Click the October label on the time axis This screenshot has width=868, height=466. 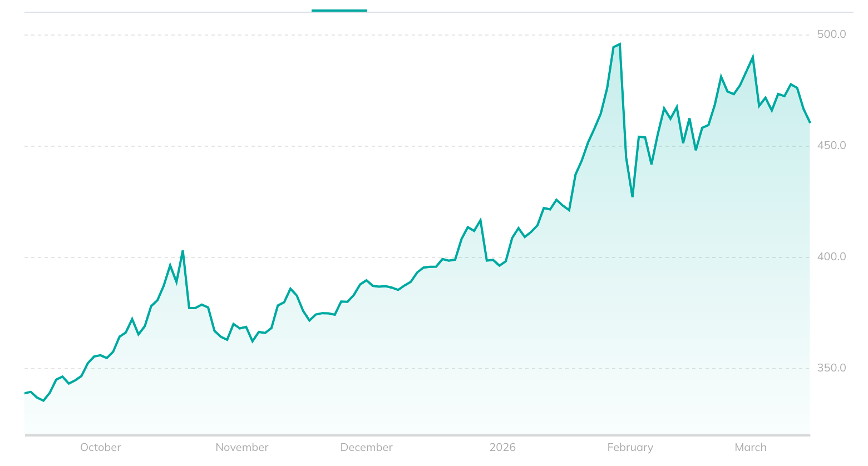tap(100, 448)
